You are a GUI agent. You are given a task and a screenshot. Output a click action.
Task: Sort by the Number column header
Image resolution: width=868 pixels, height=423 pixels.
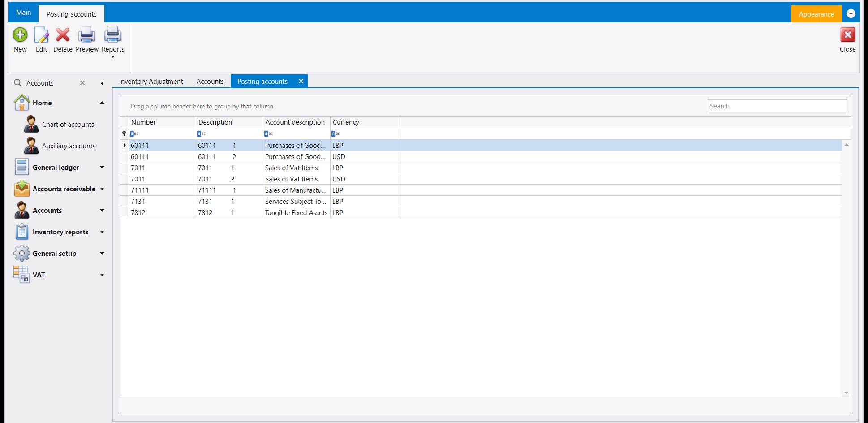pyautogui.click(x=163, y=122)
